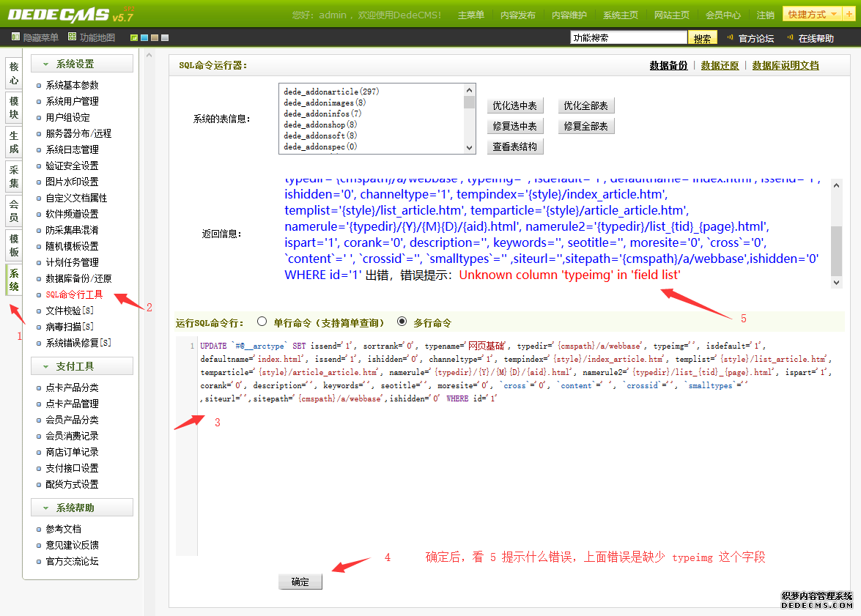This screenshot has width=861, height=616.
Task: Select the 多行命令 radio button
Action: coord(401,322)
